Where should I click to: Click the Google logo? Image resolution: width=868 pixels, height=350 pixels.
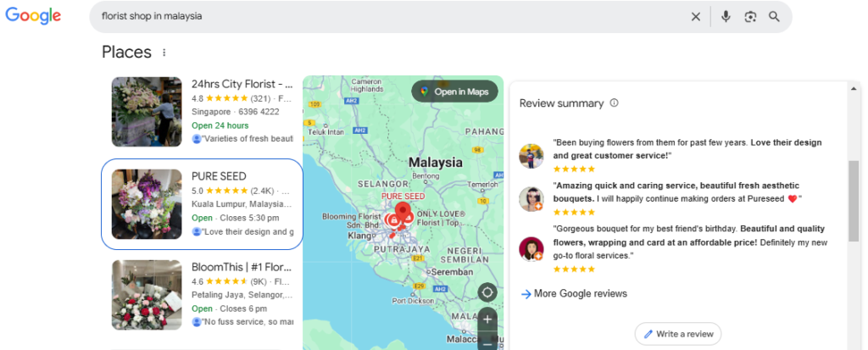(x=33, y=16)
